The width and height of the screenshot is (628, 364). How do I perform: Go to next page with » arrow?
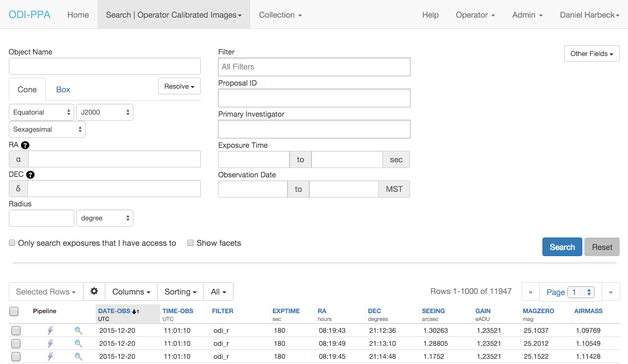(x=610, y=292)
